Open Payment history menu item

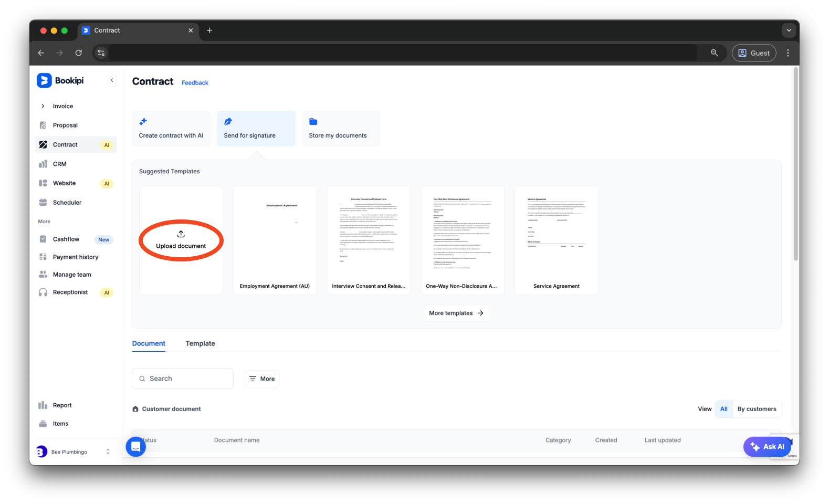tap(76, 257)
